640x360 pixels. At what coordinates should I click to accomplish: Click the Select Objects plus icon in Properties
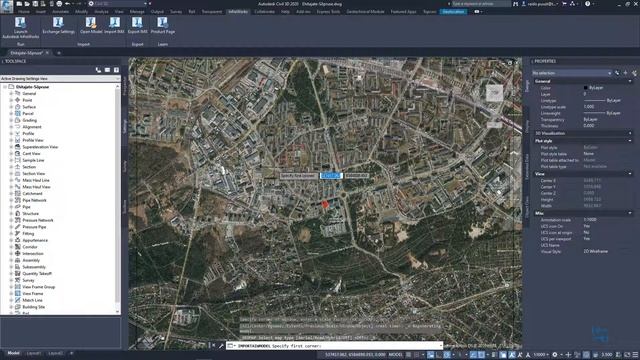pos(625,73)
